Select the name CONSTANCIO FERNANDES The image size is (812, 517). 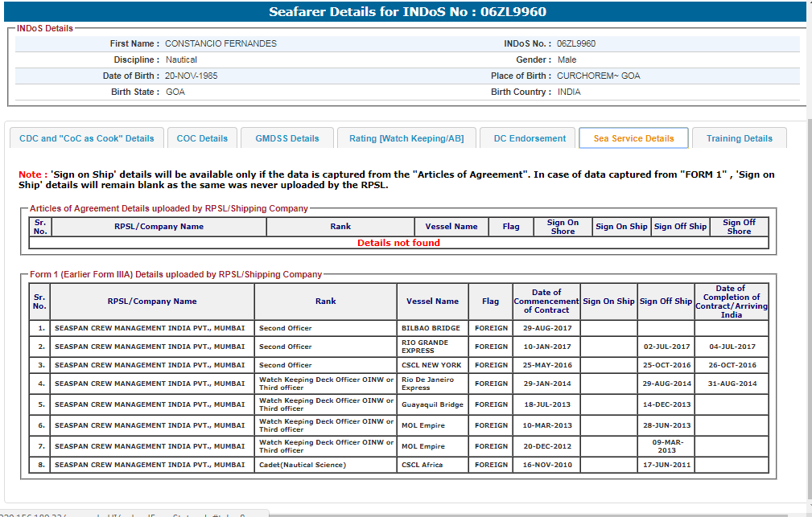(x=221, y=44)
